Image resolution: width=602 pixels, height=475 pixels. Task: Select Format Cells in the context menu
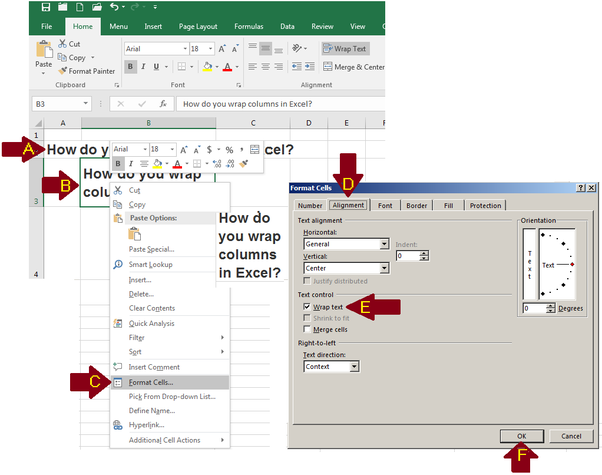coord(151,382)
